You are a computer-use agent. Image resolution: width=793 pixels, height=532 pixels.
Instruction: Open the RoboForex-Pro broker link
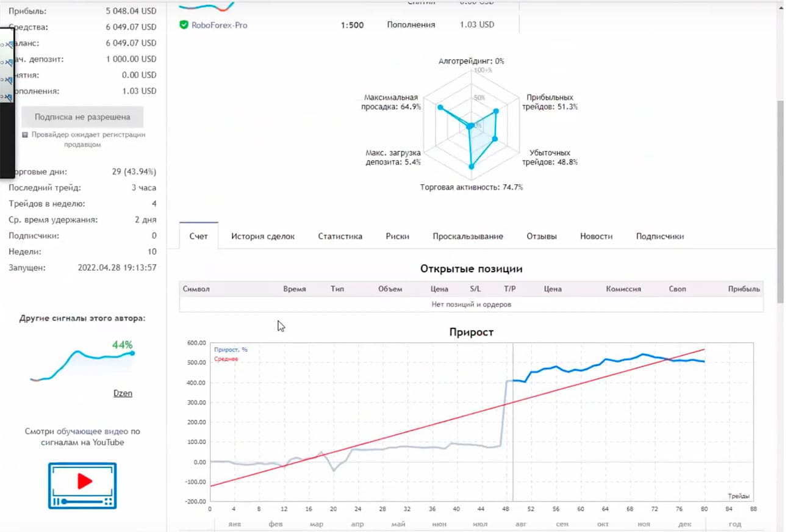tap(219, 25)
